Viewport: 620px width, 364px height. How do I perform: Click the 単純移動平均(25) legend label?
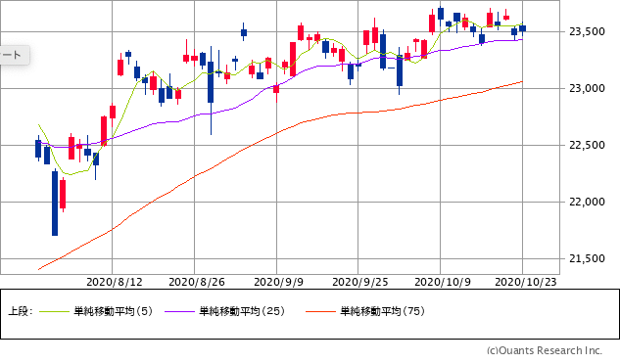tap(242, 311)
